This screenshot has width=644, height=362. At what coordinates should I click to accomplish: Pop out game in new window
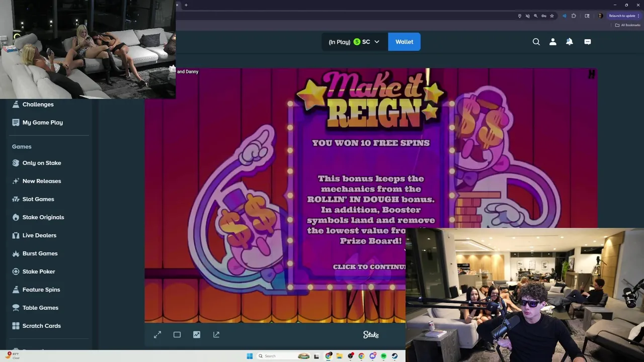pos(216,334)
